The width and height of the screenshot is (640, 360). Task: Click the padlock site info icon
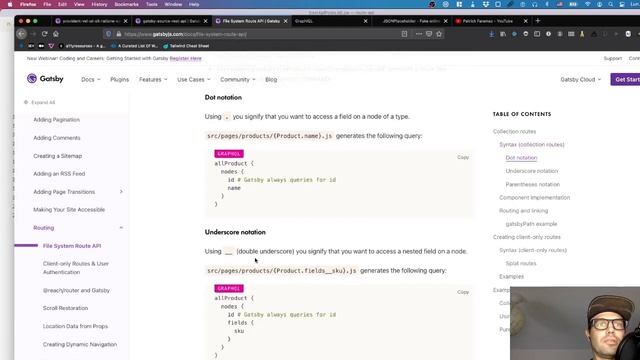pos(118,34)
